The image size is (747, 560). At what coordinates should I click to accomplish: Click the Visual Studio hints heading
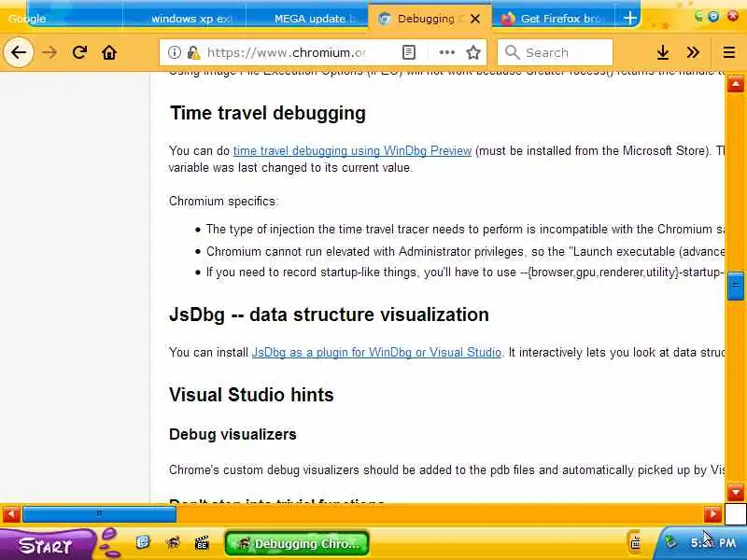click(x=251, y=395)
